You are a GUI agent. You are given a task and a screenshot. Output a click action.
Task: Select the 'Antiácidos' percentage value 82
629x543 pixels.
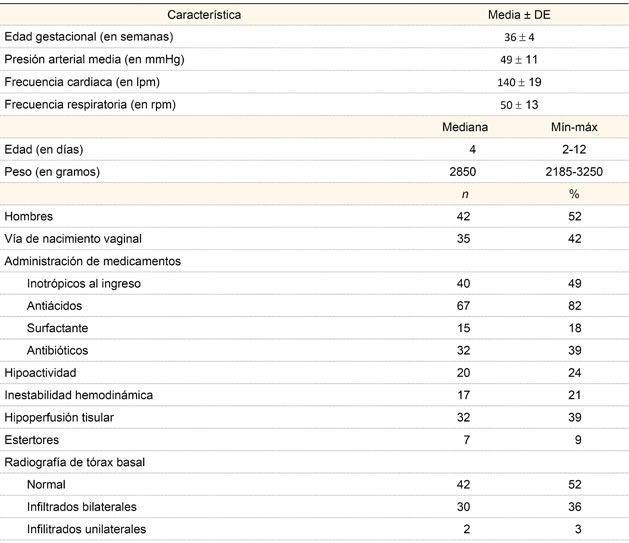pos(574,306)
